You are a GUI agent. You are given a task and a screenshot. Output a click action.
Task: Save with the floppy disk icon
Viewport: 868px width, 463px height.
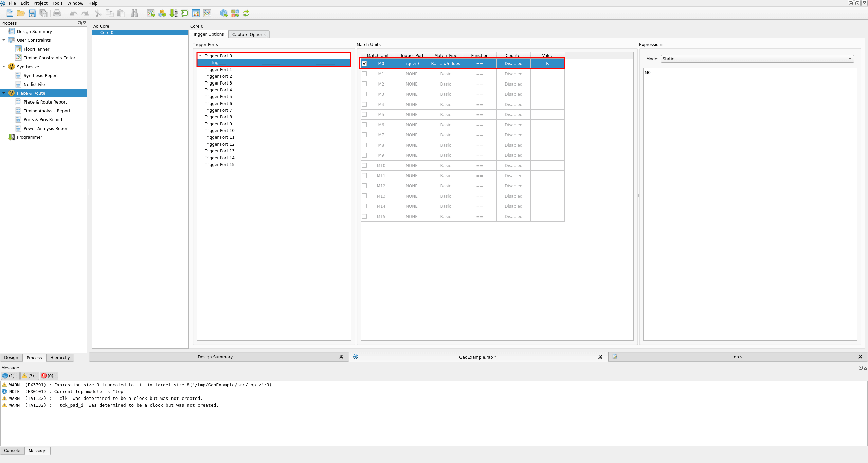pyautogui.click(x=32, y=13)
